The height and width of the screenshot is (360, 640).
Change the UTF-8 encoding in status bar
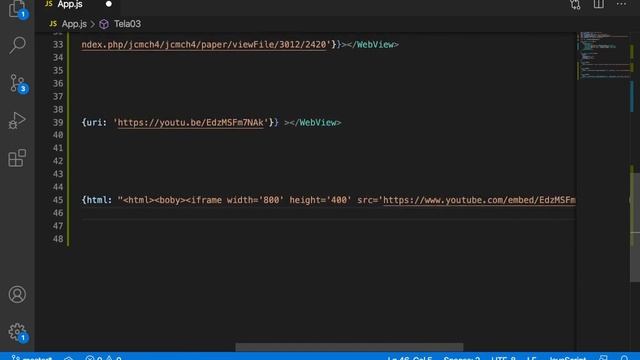[503, 358]
